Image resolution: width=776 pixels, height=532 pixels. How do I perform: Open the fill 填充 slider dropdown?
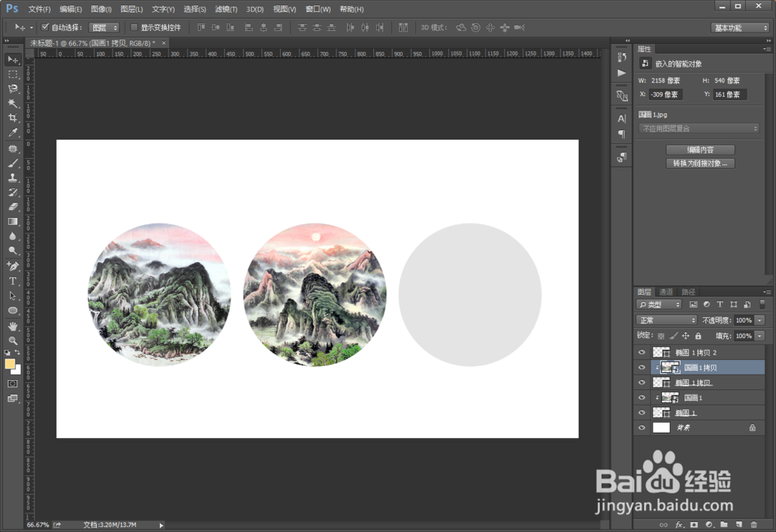coord(760,336)
